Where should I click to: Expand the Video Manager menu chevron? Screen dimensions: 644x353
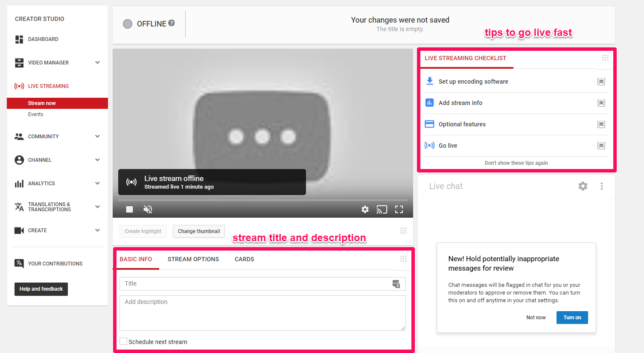(97, 63)
